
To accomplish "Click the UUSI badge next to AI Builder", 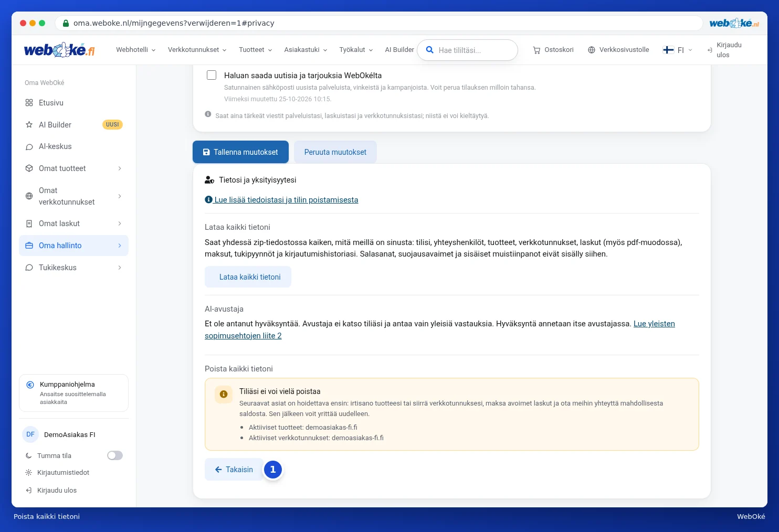I will (112, 125).
